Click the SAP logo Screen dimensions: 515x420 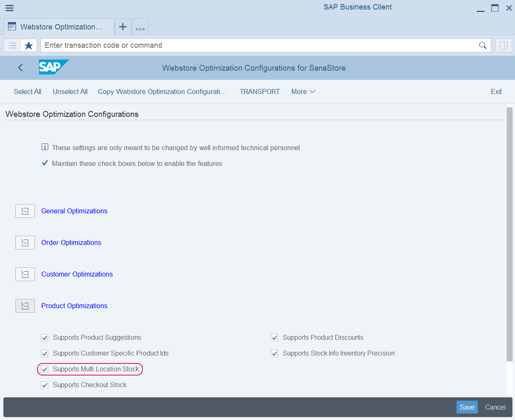pos(53,67)
